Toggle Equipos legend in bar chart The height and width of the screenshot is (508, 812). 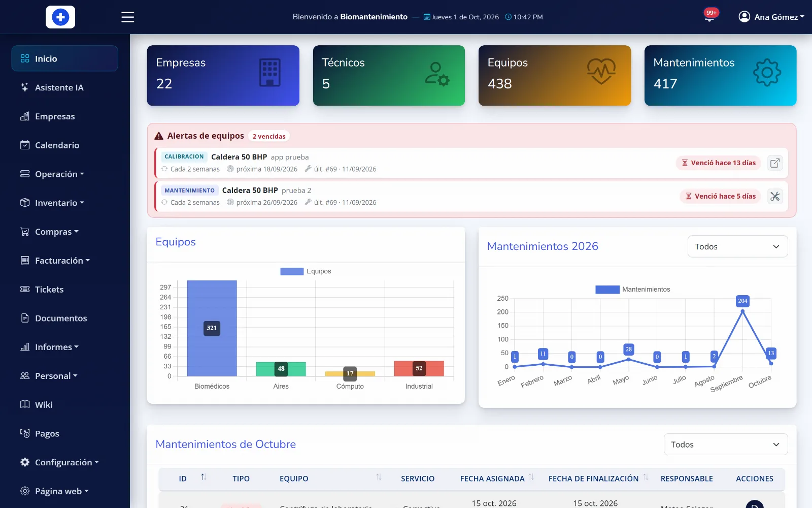click(306, 271)
